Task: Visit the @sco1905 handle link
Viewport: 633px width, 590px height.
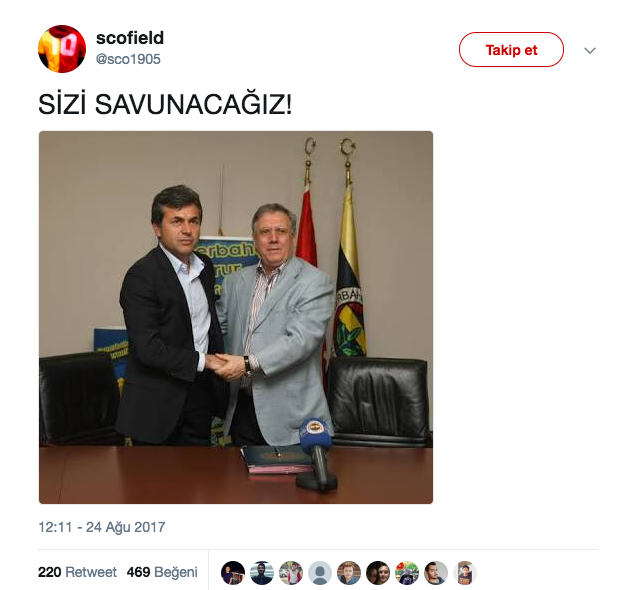Action: click(128, 59)
